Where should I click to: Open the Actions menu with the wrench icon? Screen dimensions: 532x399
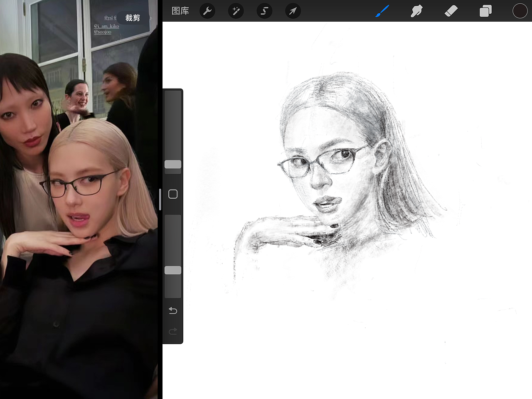(207, 11)
